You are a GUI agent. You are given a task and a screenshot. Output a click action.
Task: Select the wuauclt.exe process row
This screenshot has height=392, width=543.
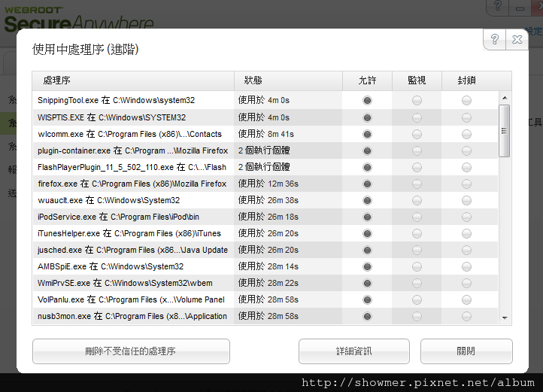click(x=265, y=200)
